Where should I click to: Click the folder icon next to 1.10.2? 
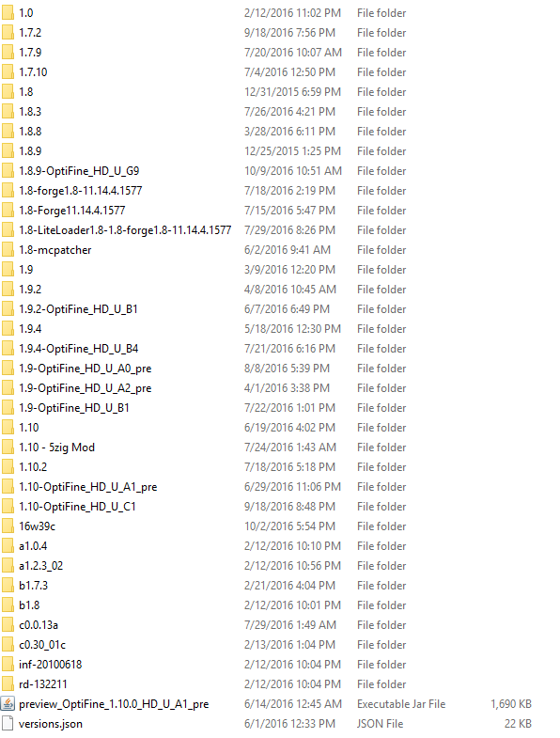point(8,467)
